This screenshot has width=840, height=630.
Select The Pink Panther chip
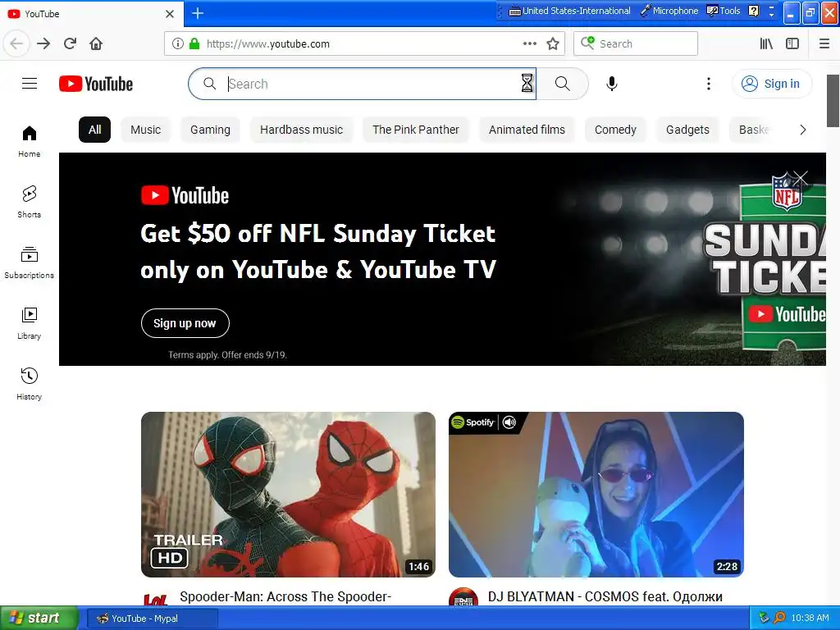point(416,130)
